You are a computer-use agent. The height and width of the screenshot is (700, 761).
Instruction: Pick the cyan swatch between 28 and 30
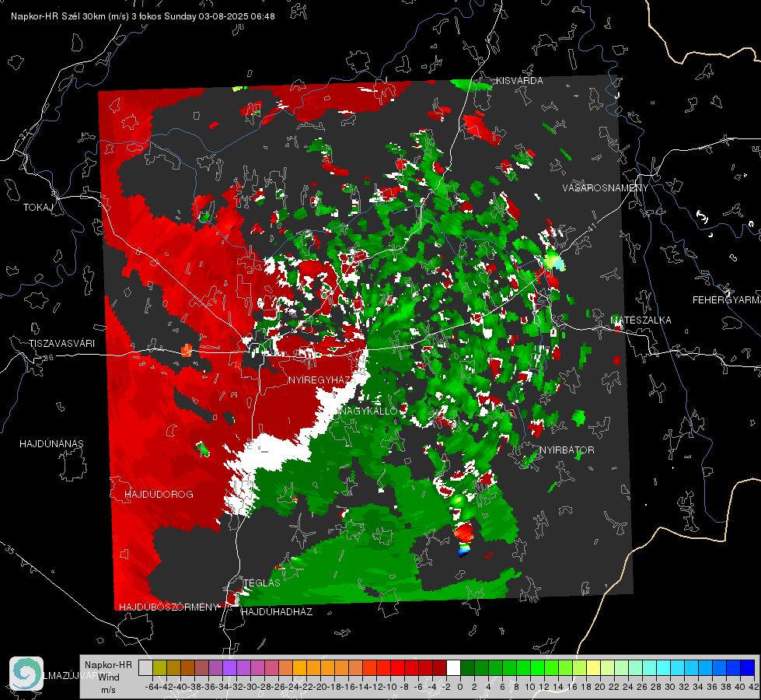click(664, 667)
